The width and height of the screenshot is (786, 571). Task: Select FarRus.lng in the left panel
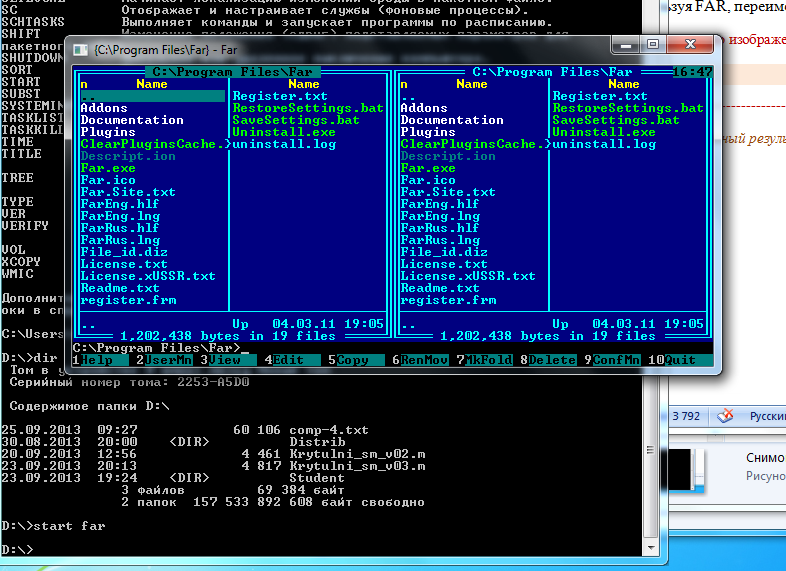(x=120, y=240)
